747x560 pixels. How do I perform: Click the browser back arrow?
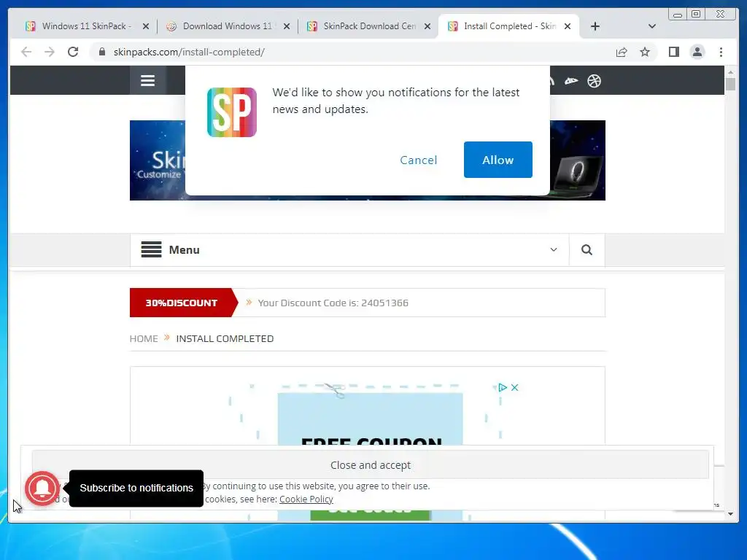[x=26, y=52]
